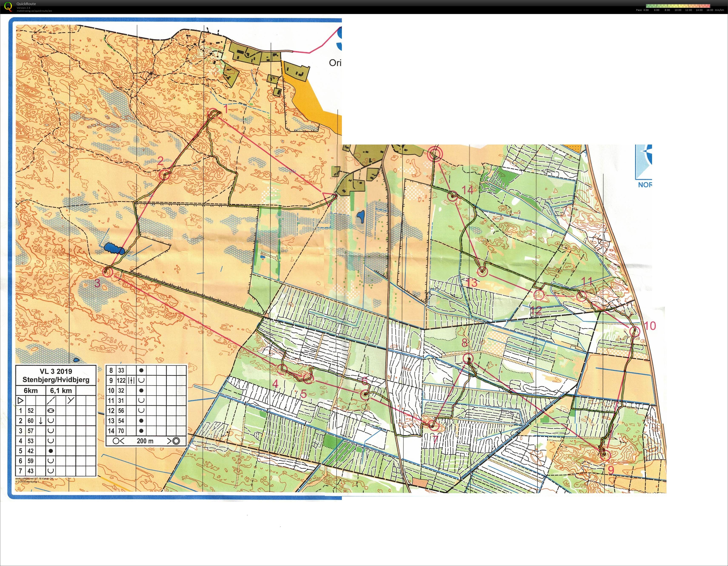Click the 10:00 pace legend label
This screenshot has width=728, height=566.
(x=678, y=10)
